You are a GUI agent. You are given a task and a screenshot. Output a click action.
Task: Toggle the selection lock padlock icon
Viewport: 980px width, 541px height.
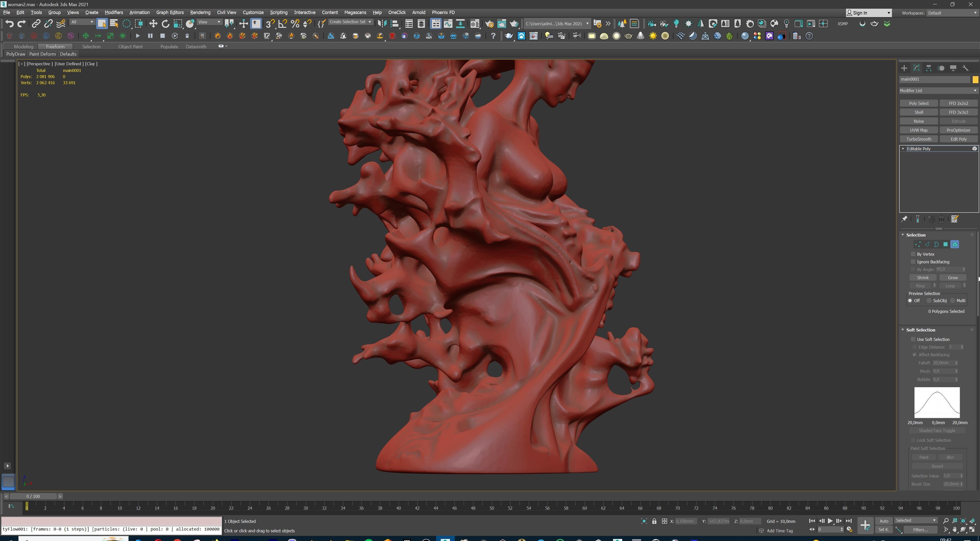654,521
